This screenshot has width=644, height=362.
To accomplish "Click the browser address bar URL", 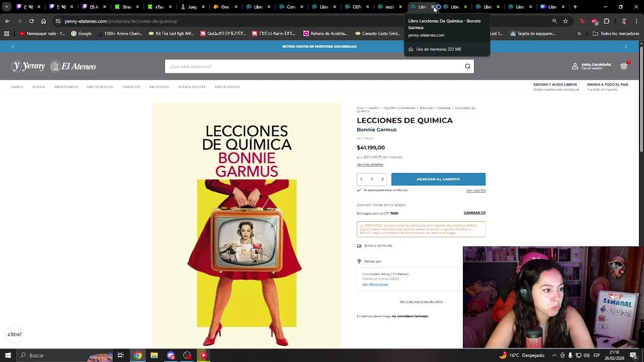I will (x=121, y=21).
